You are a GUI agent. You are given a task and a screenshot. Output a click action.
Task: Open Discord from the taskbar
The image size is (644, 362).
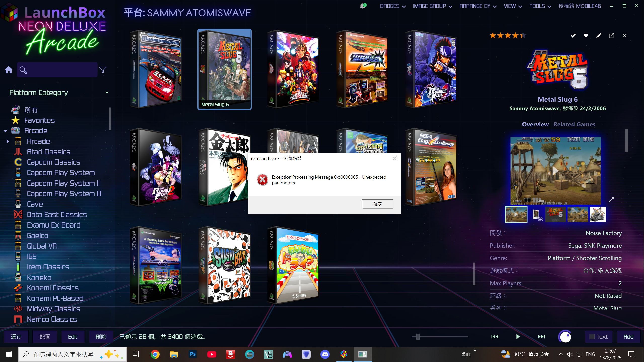coord(325,354)
